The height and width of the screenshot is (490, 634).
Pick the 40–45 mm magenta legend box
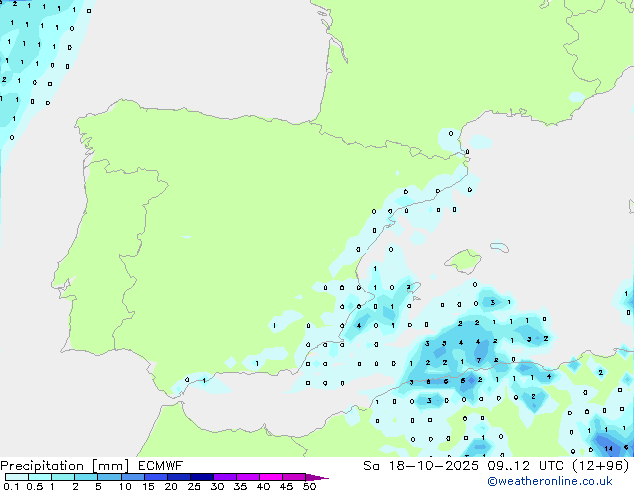271,477
